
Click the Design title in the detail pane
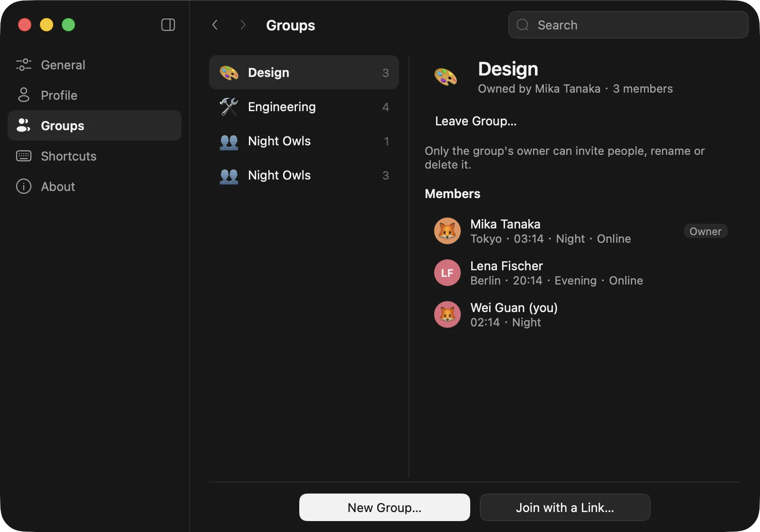[x=508, y=69]
